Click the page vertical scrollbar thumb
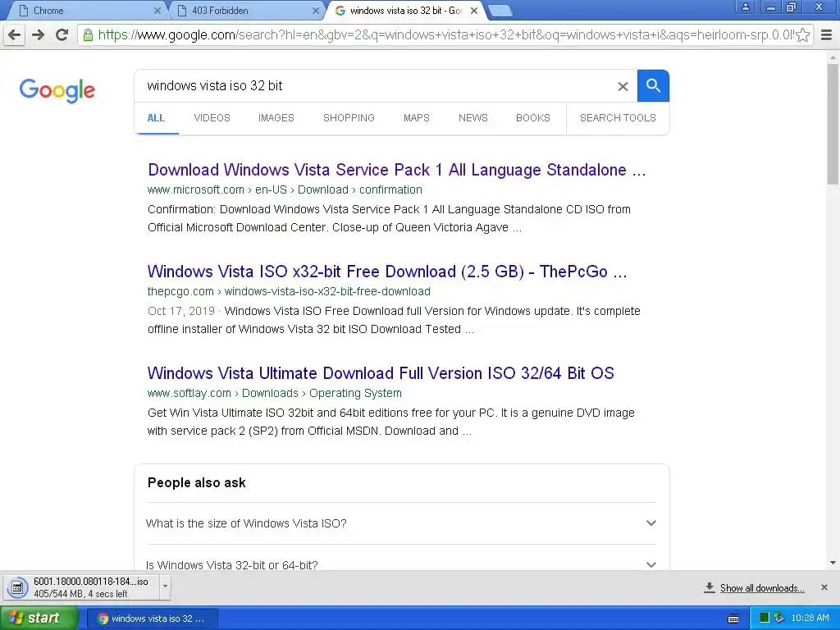This screenshot has height=630, width=840. (833, 125)
